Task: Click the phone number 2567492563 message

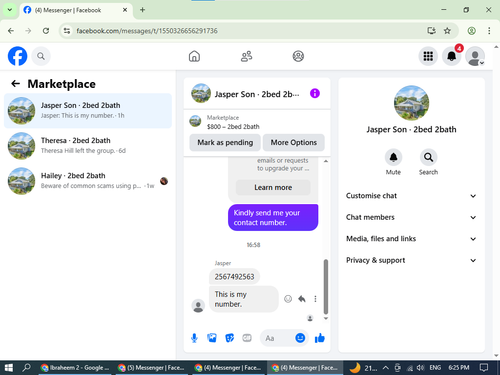Action: click(x=234, y=277)
